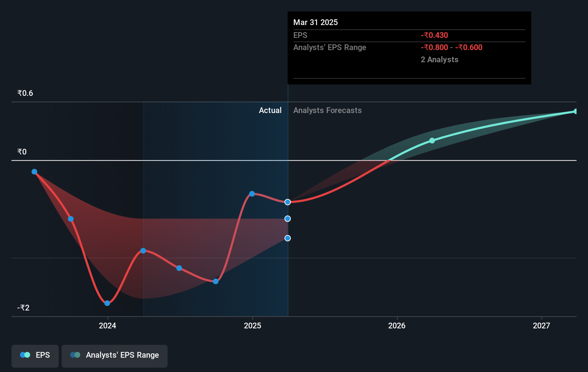Click the -₹2 y-axis label
This screenshot has height=372, width=588.
pyautogui.click(x=23, y=308)
